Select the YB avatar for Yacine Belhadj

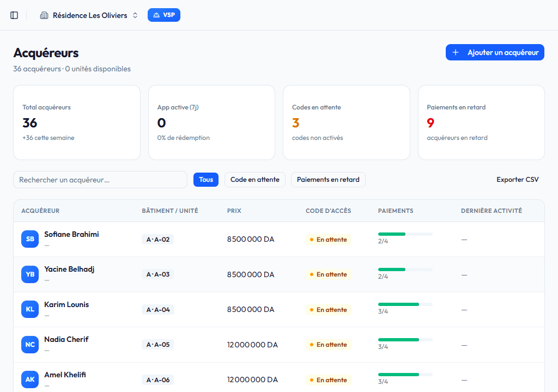coord(30,274)
